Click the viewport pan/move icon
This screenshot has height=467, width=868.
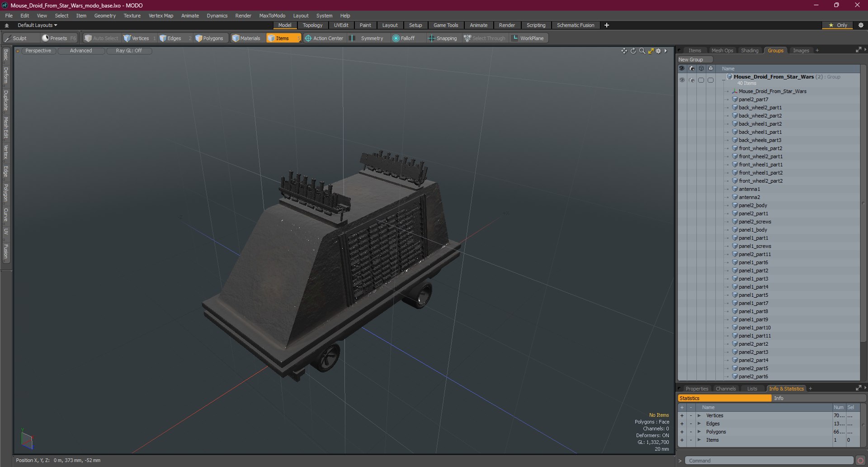[624, 51]
